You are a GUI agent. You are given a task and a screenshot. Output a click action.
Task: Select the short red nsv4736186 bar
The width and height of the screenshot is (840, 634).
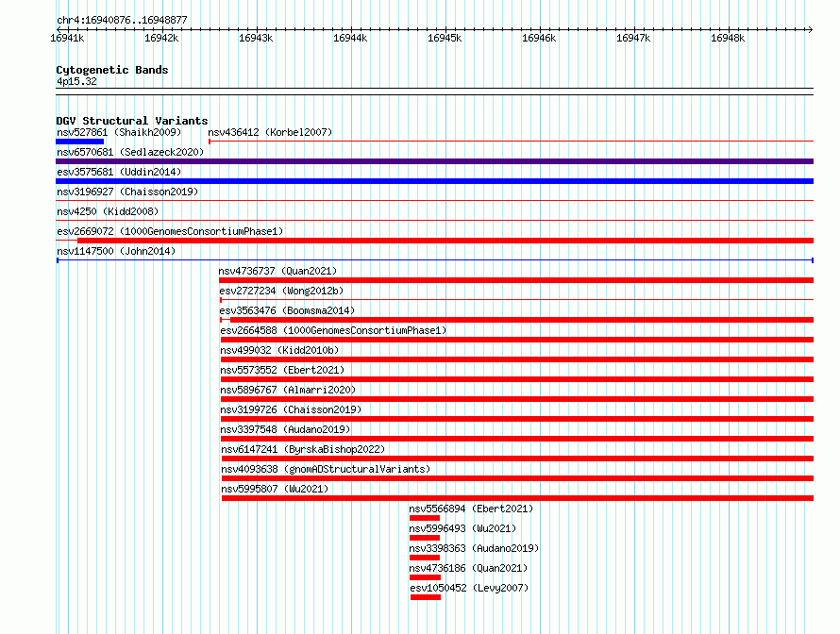[425, 577]
